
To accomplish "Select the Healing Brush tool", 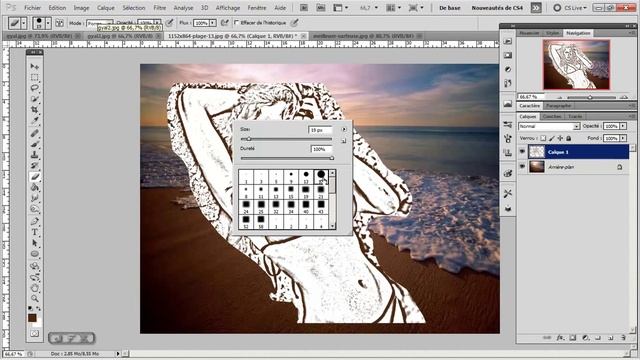I will [x=35, y=133].
